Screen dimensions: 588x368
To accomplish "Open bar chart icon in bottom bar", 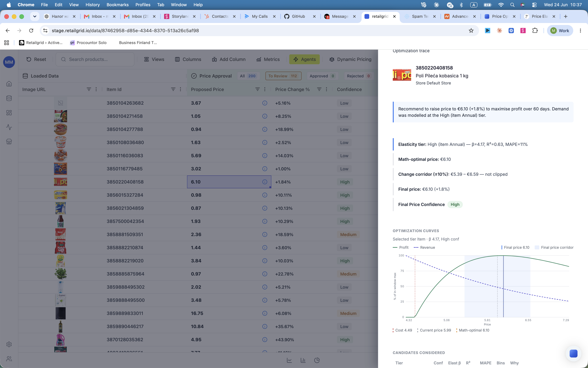I will point(303,360).
